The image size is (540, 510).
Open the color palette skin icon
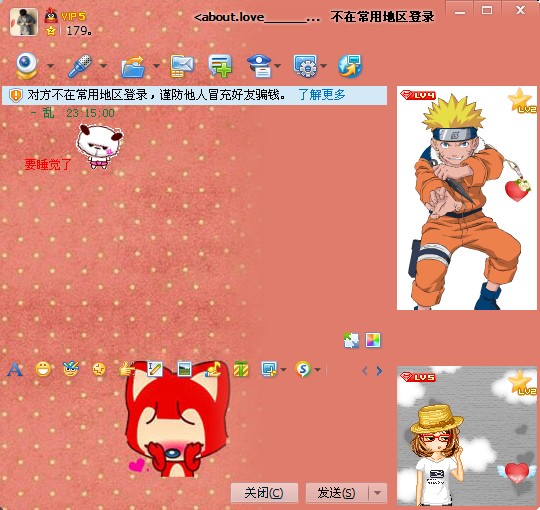[x=373, y=340]
